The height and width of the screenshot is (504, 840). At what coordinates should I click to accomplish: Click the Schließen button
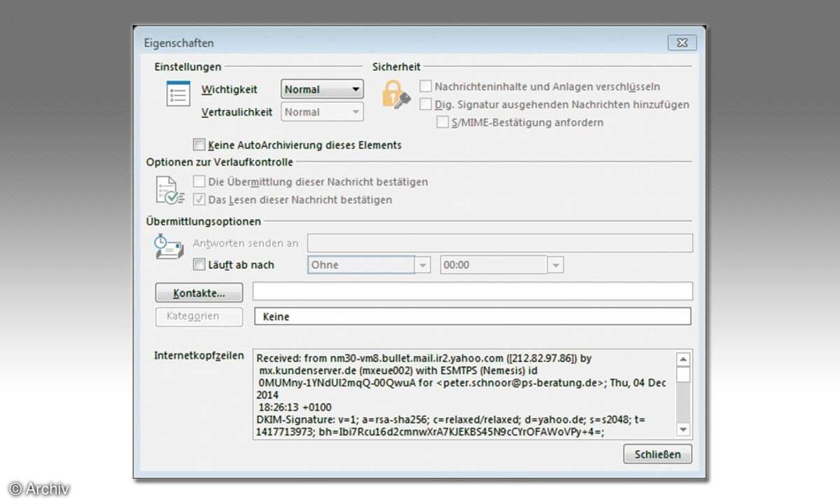click(x=657, y=454)
